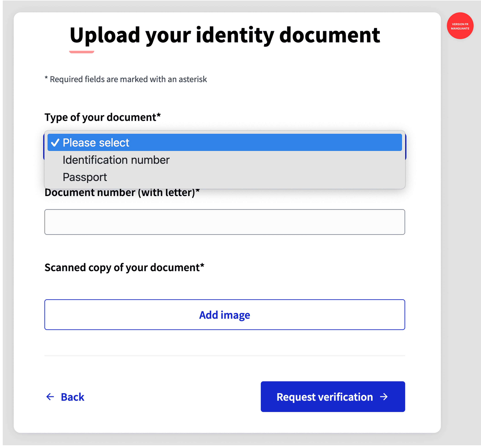Choose 'Identification number' from the list

click(225, 160)
